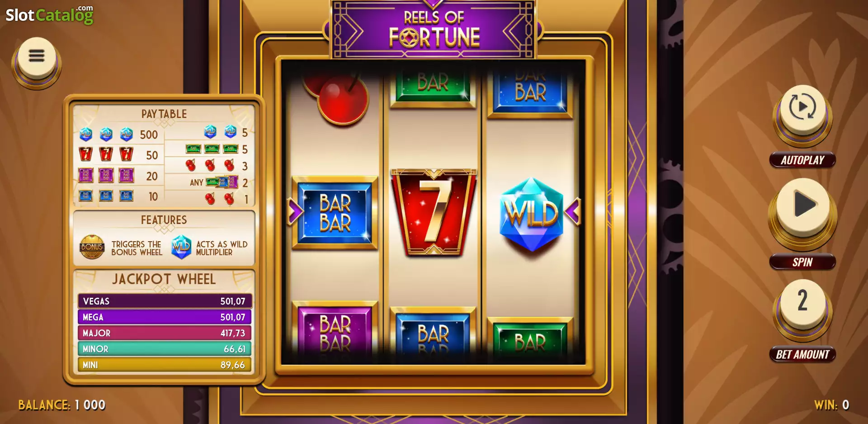Select the MEGA jackpot row
Image resolution: width=868 pixels, height=424 pixels.
click(165, 317)
